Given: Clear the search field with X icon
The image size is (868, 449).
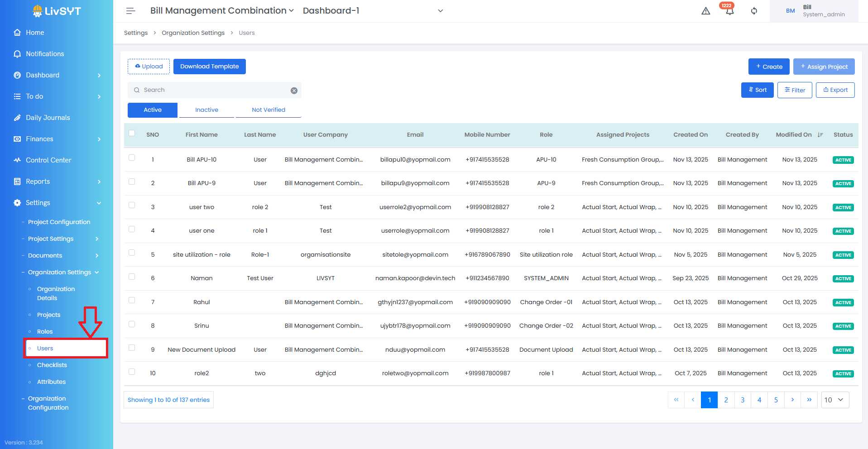Looking at the screenshot, I should click(294, 91).
